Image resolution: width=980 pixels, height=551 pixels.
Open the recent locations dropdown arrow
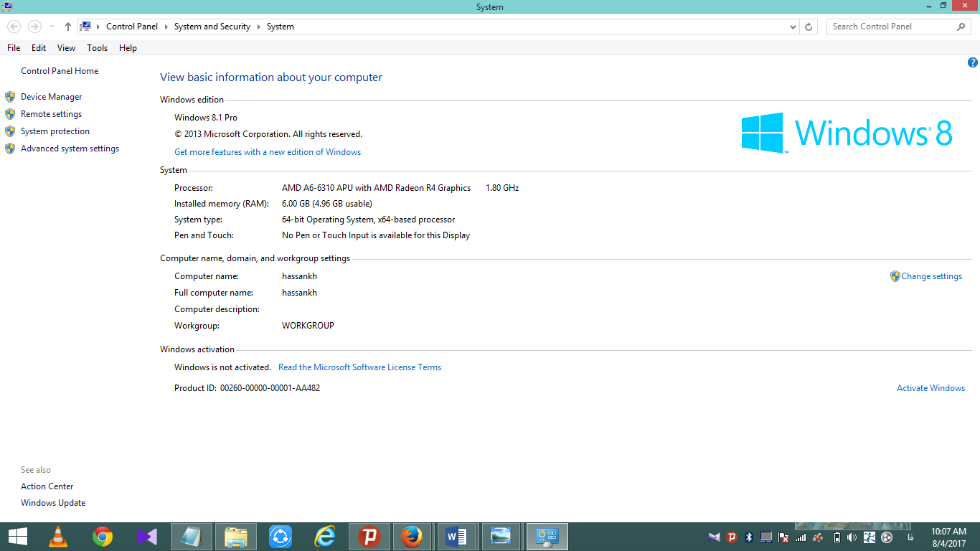tap(52, 27)
